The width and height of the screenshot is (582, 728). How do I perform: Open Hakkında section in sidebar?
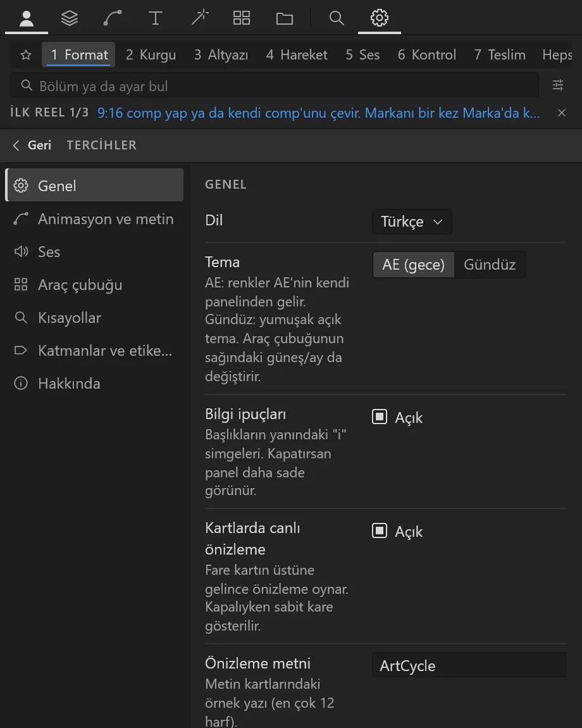point(95,384)
